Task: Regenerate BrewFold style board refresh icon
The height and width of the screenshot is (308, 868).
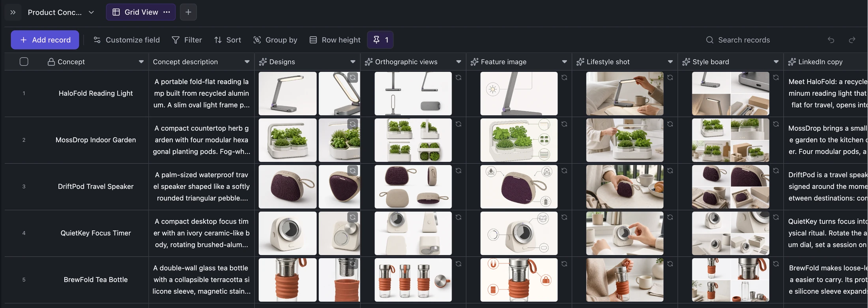Action: [776, 264]
